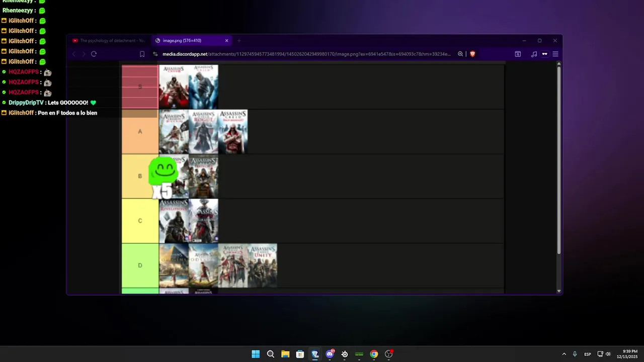Click the "Pon en F todos a lo bien" message
The image size is (644, 362).
[x=67, y=113]
